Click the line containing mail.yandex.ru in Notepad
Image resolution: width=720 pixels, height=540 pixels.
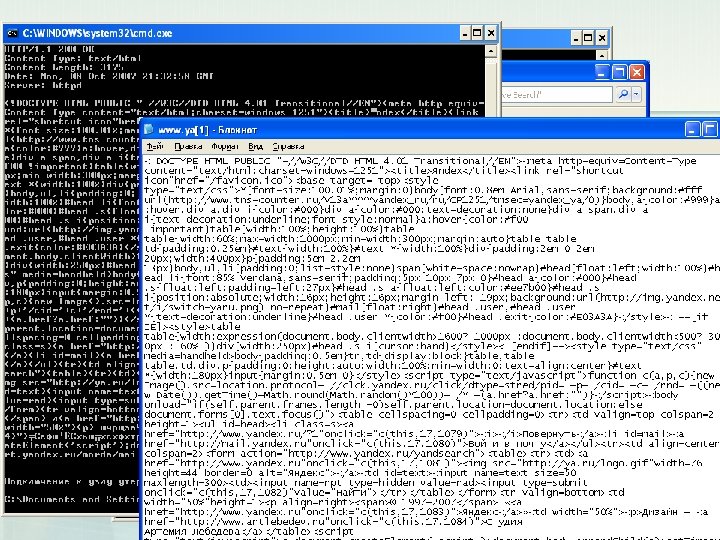coord(432,444)
